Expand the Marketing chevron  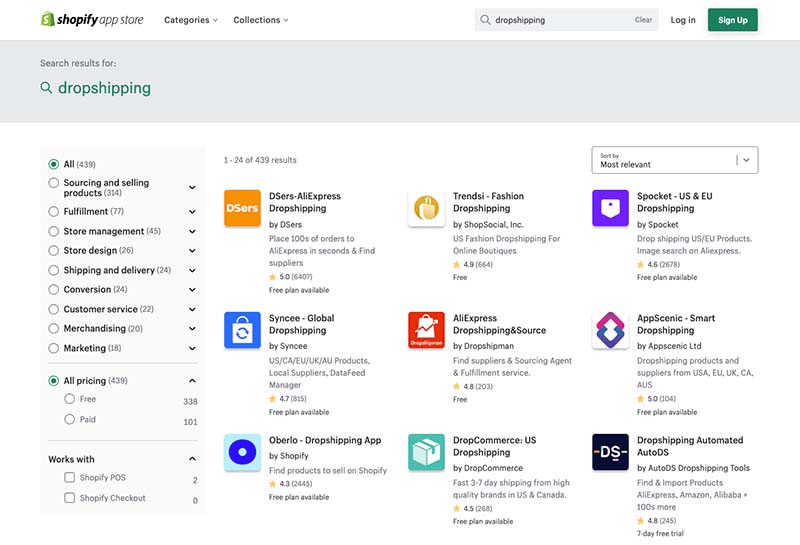pyautogui.click(x=192, y=348)
